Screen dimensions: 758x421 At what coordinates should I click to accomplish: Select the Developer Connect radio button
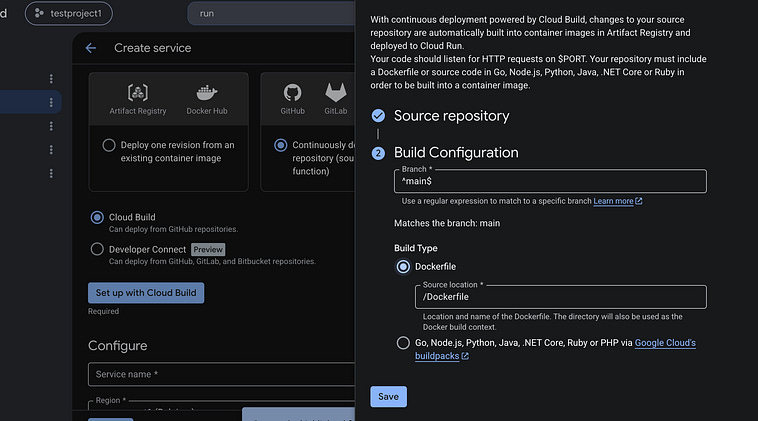pyautogui.click(x=97, y=249)
